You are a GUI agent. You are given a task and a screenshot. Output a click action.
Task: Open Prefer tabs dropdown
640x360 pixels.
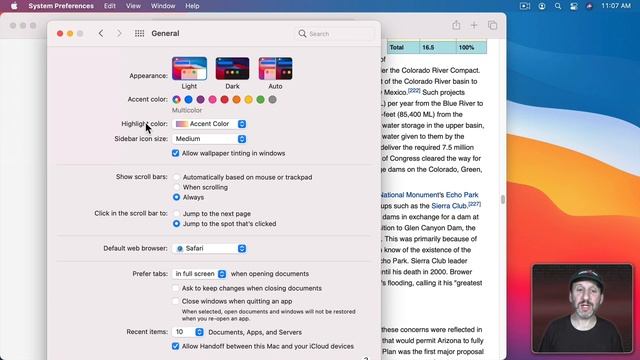tap(199, 274)
